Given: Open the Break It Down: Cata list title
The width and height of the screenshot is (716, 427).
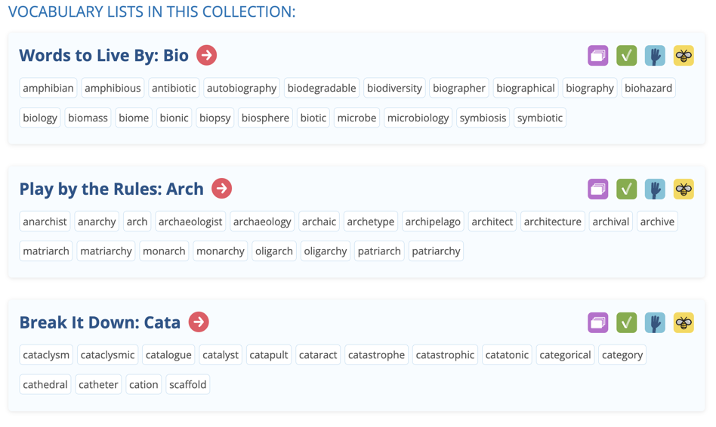Looking at the screenshot, I should coord(100,322).
